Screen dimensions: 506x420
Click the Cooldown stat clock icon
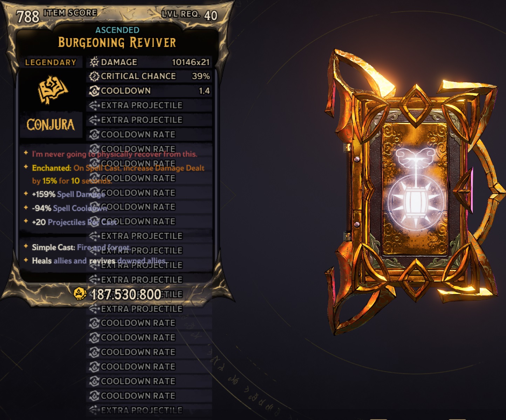94,91
